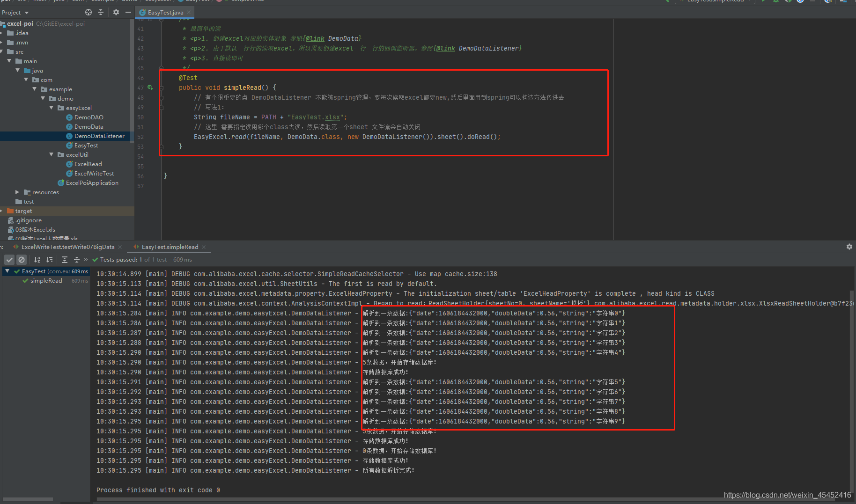Close the EasyTest.simpleRead run tab
The height and width of the screenshot is (504, 856).
[204, 247]
